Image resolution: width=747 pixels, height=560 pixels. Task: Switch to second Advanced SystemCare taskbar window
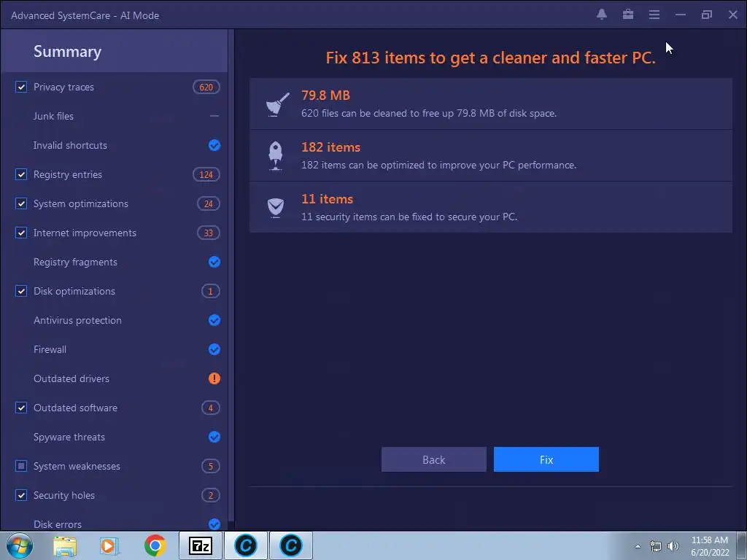tap(291, 545)
